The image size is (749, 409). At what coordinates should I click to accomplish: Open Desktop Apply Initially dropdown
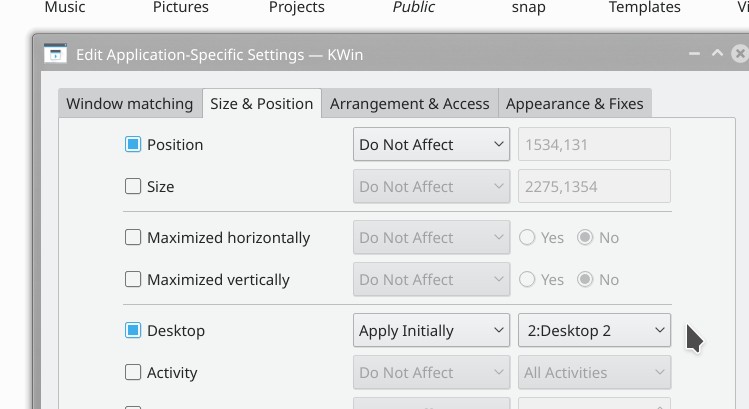(x=431, y=331)
